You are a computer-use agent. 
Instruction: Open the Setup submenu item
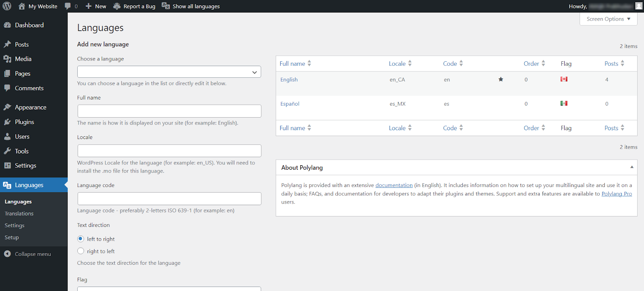click(x=12, y=237)
